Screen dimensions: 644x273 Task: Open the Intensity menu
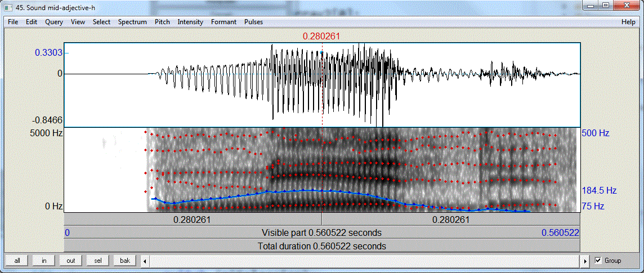(190, 22)
